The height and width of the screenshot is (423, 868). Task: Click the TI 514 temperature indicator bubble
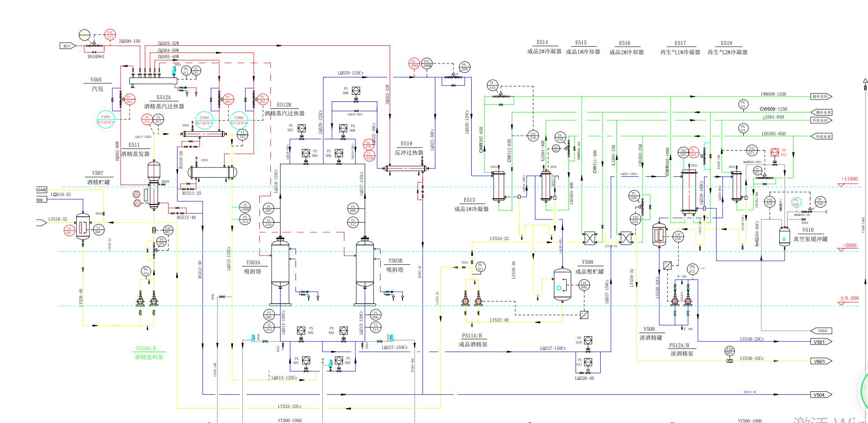269,327
